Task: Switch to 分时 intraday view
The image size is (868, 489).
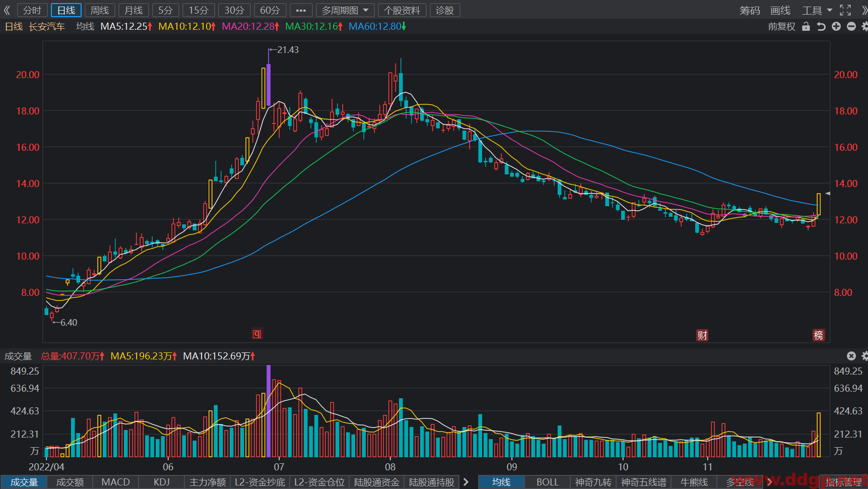Action: 33,10
